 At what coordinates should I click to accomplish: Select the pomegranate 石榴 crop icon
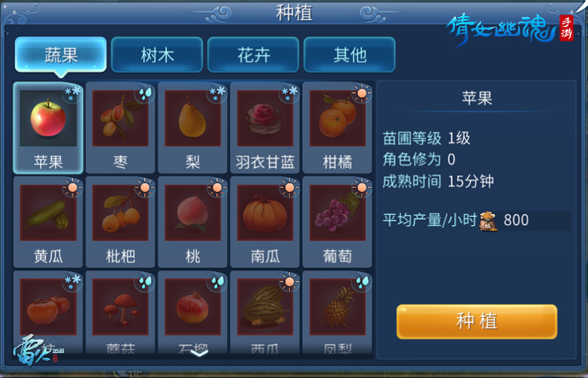click(x=193, y=307)
